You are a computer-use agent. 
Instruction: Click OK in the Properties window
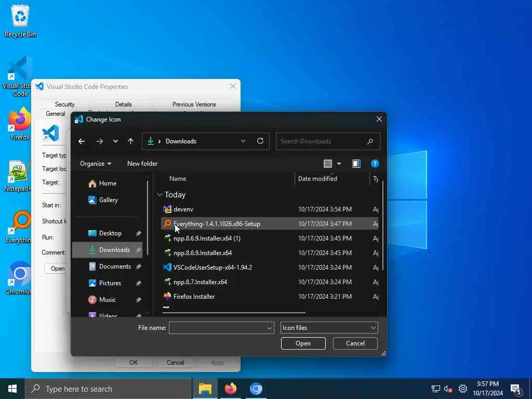tap(134, 363)
